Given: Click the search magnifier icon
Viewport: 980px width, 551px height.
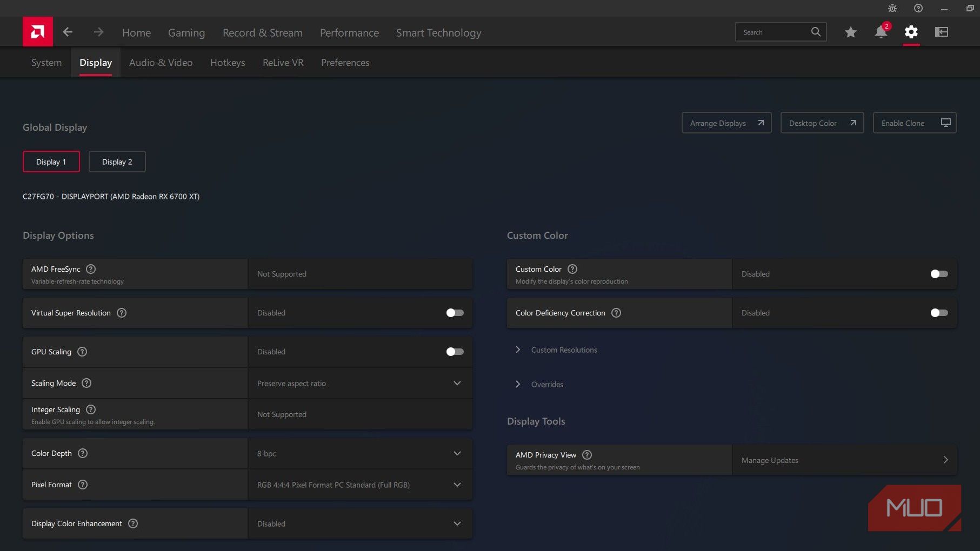Looking at the screenshot, I should 816,32.
